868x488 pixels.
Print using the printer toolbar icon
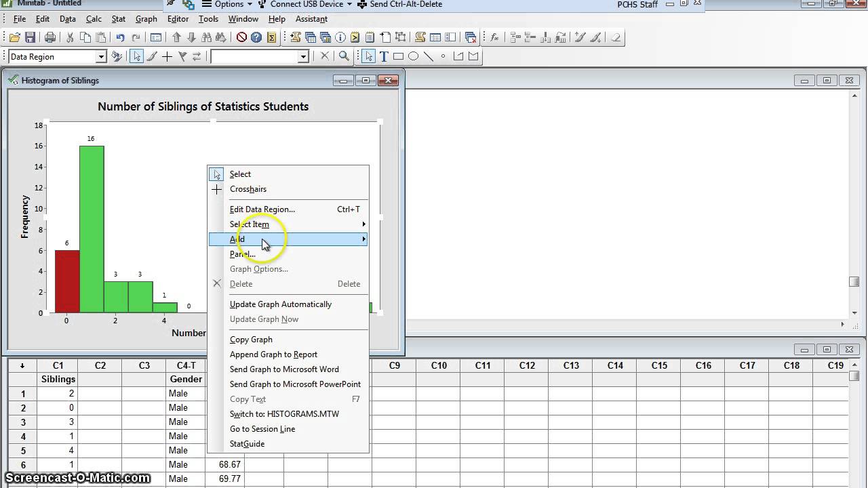50,38
